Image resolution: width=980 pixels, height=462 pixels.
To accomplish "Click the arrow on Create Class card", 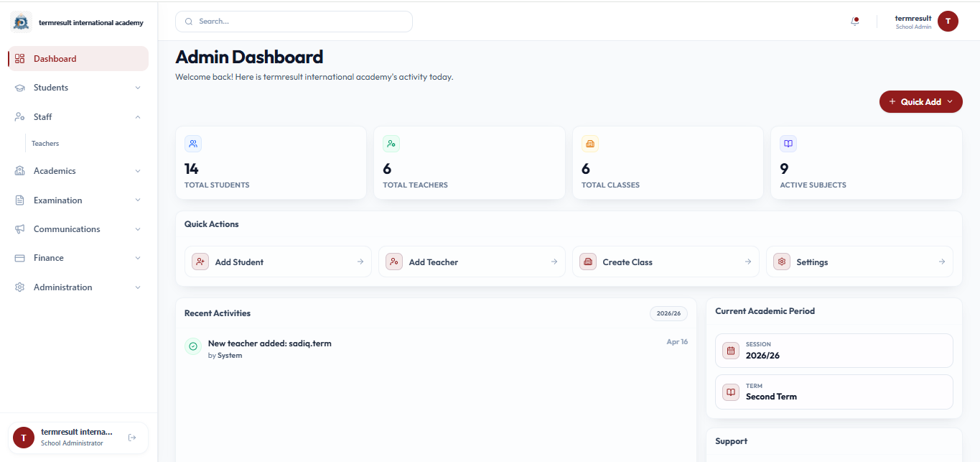I will (x=748, y=262).
